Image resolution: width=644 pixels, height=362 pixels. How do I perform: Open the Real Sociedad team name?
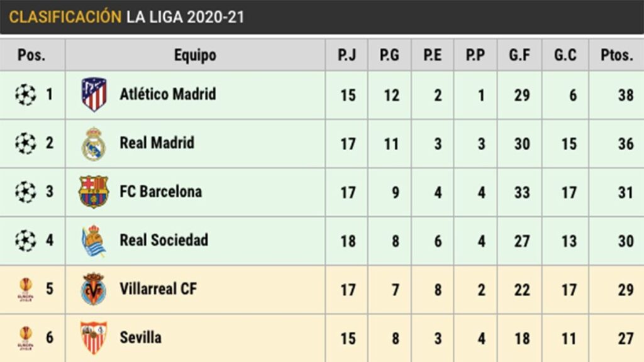[x=164, y=240]
